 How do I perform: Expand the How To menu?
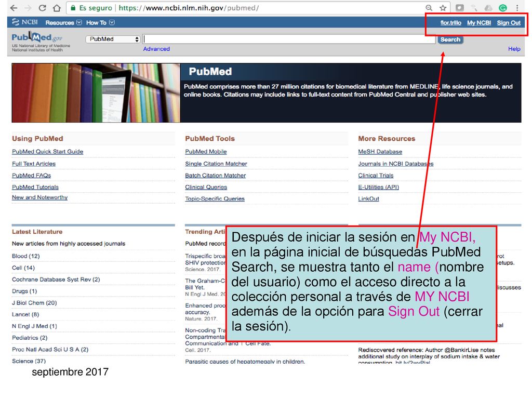coord(100,23)
